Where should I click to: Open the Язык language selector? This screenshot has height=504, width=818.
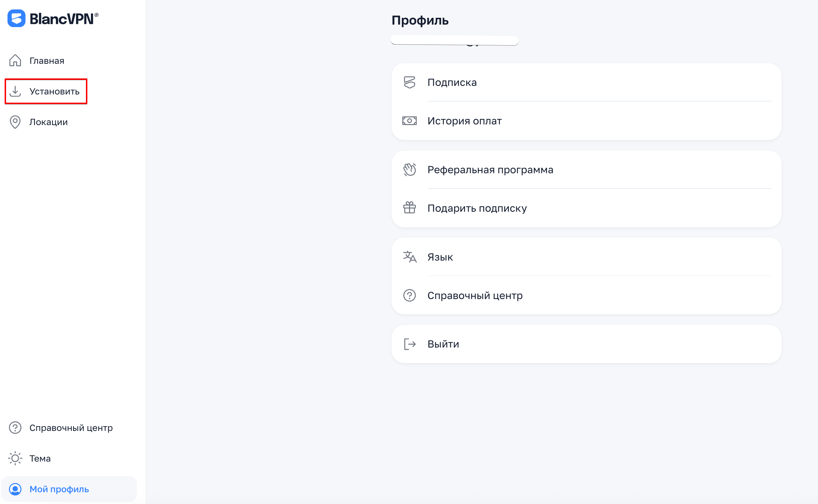[440, 257]
